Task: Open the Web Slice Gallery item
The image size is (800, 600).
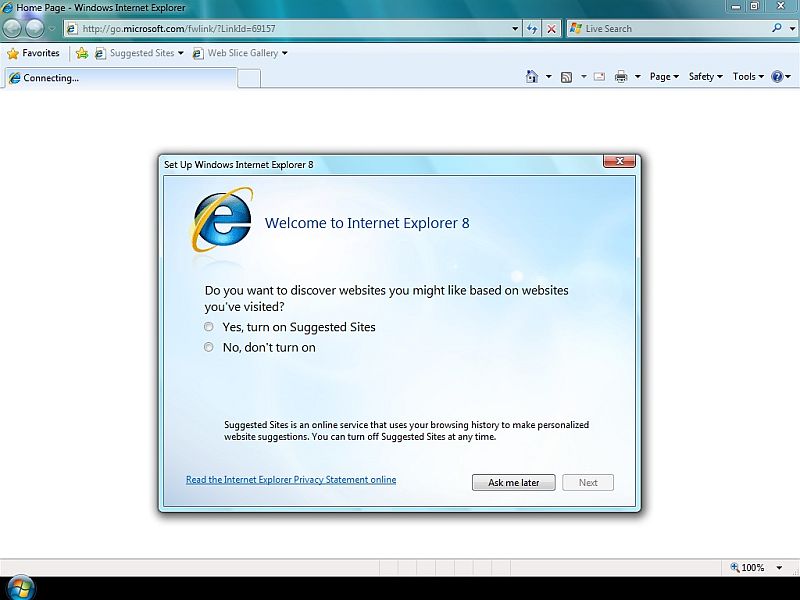Action: pos(240,53)
